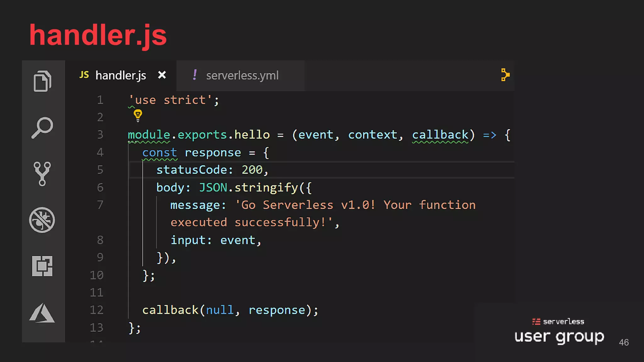
Task: Click the stringify method call
Action: point(266,188)
